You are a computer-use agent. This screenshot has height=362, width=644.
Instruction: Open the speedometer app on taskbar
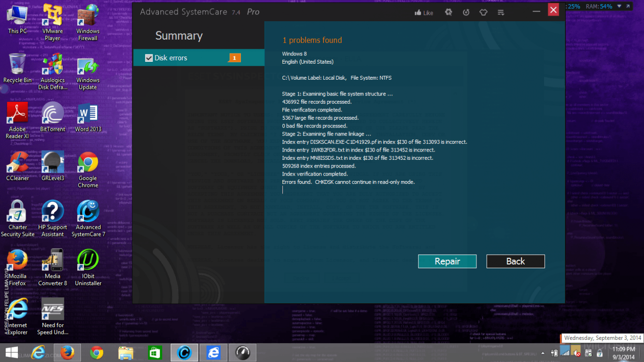click(x=242, y=353)
